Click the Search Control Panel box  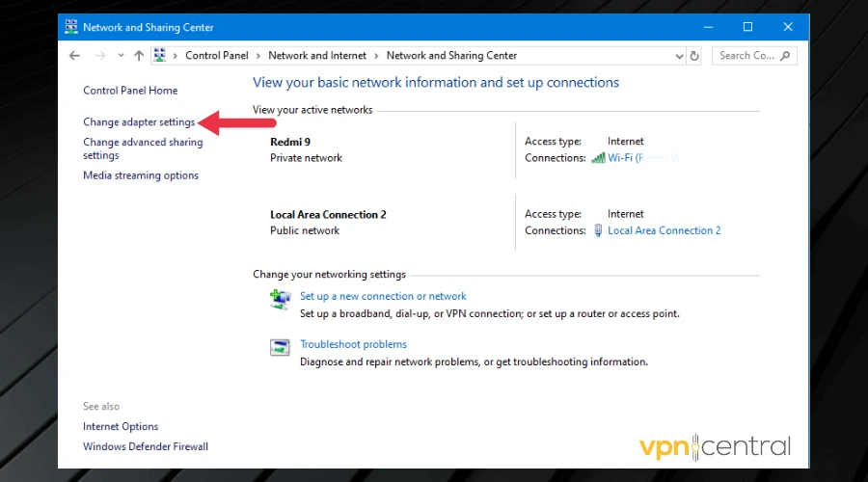point(746,56)
